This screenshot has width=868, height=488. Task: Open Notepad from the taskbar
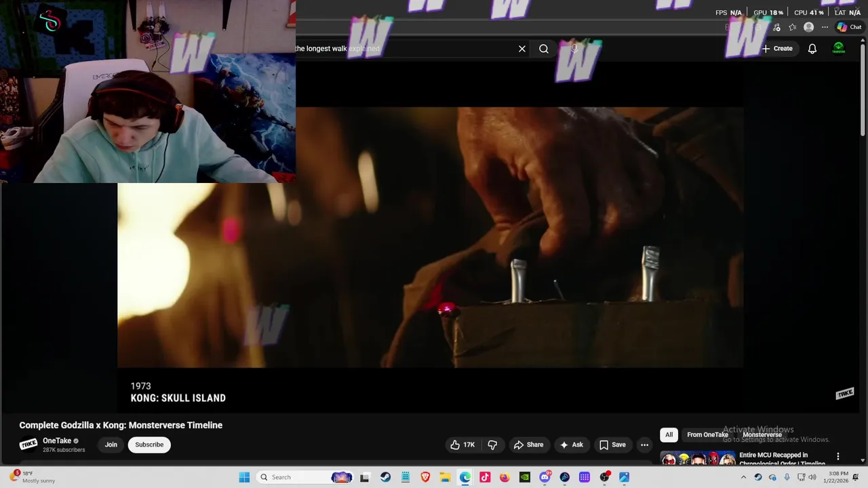pos(406,477)
